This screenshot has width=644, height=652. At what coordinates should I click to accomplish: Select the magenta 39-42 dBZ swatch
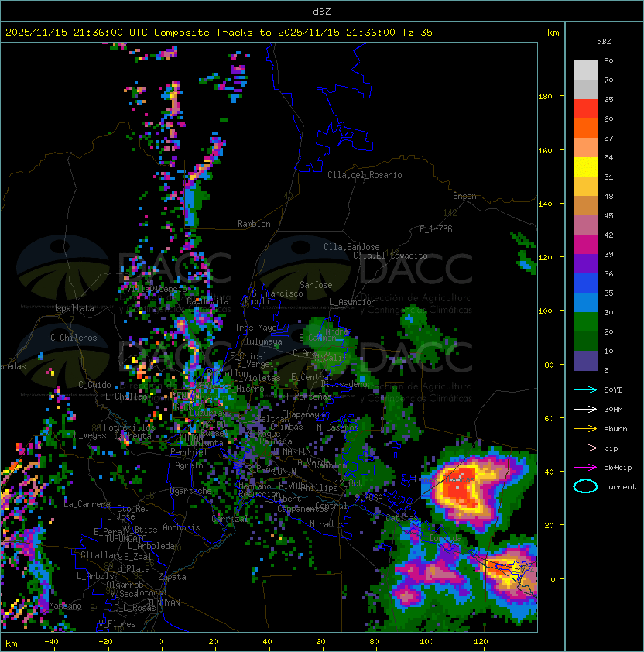click(585, 245)
